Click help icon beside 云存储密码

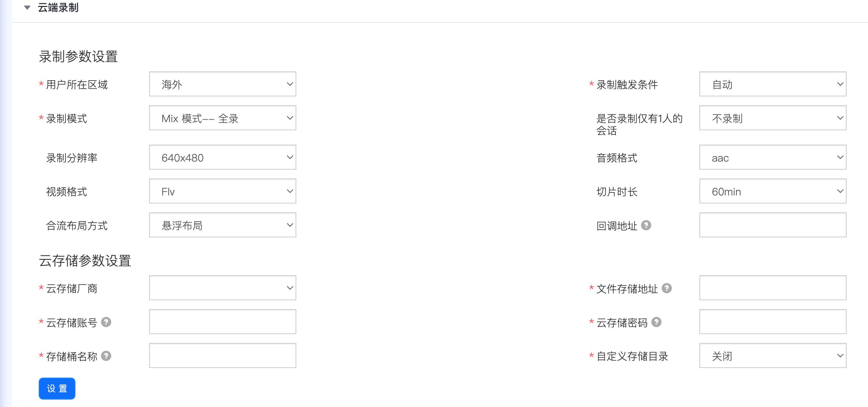[656, 322]
